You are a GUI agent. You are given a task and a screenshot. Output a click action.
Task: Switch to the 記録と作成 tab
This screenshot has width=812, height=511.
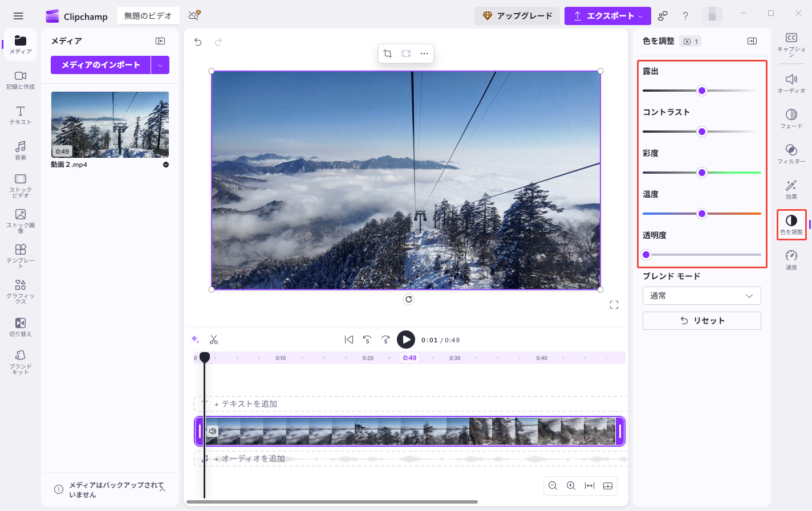coord(20,80)
